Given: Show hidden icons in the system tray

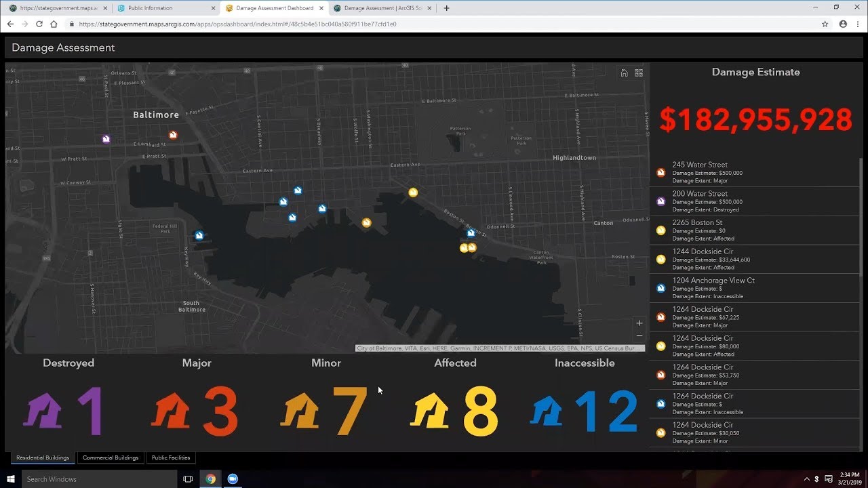Looking at the screenshot, I should click(806, 479).
